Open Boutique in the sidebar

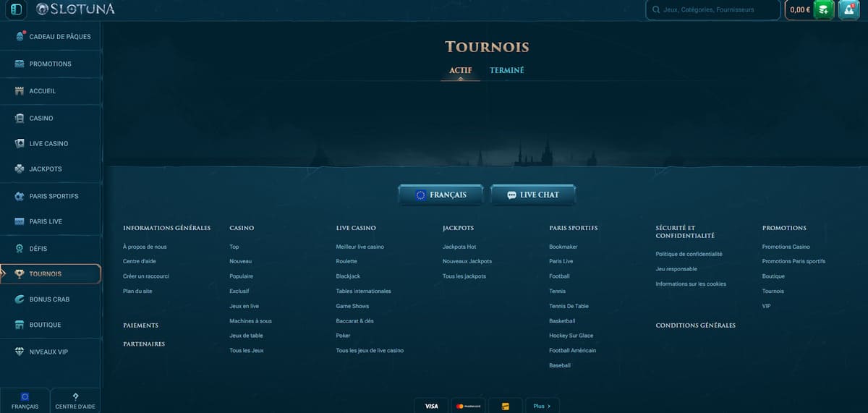(x=51, y=325)
